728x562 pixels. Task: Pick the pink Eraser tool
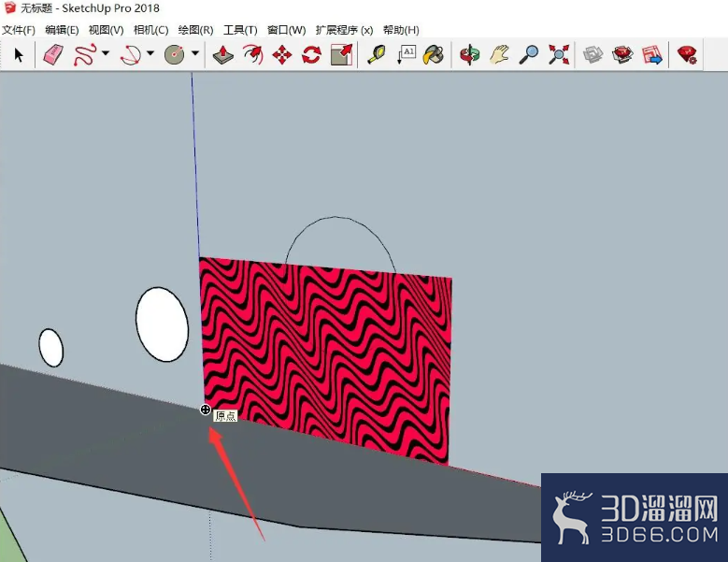(53, 55)
